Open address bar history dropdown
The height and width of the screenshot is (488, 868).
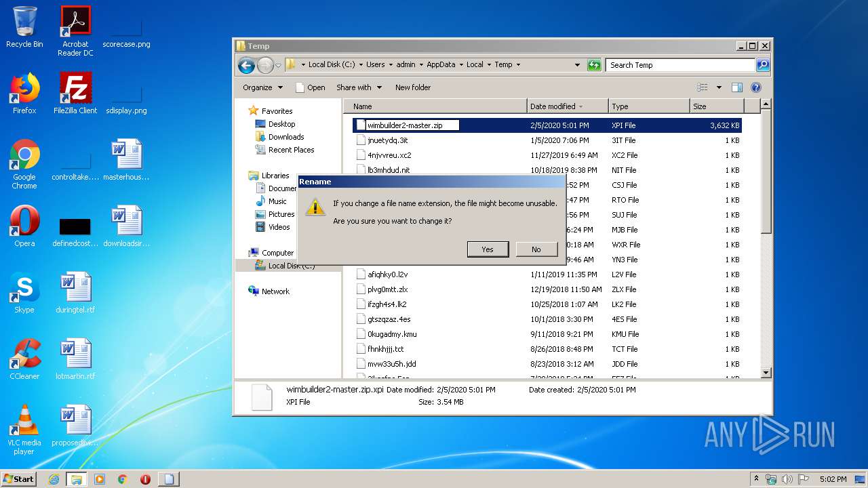[577, 65]
